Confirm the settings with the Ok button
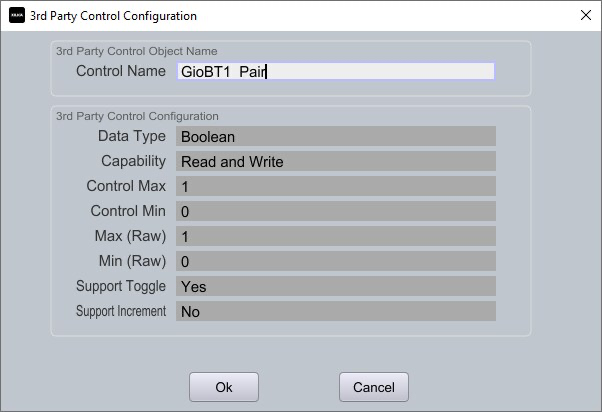Screen dimensions: 602x412 click(224, 387)
